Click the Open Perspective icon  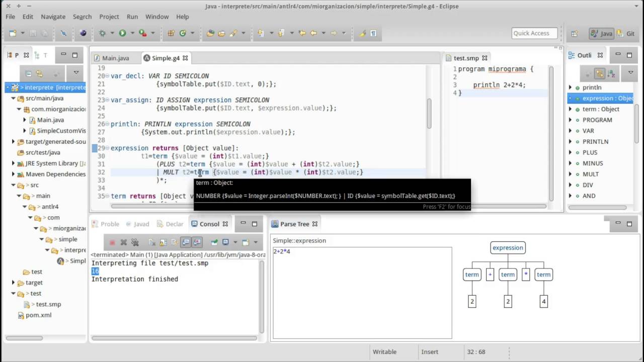pos(574,34)
